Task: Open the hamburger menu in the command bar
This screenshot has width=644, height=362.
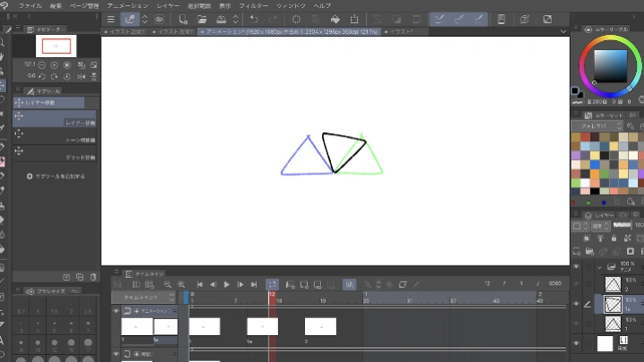Action: click(x=111, y=20)
